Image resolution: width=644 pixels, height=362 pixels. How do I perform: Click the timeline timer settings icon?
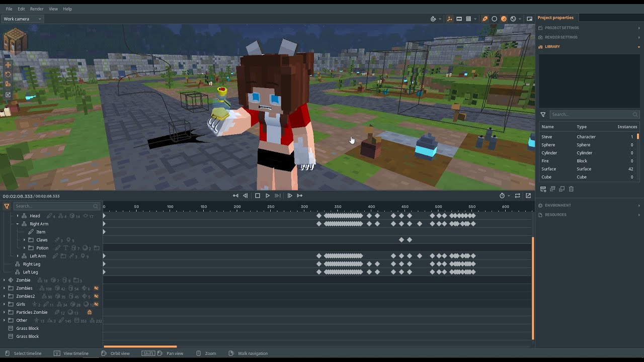pyautogui.click(x=502, y=196)
